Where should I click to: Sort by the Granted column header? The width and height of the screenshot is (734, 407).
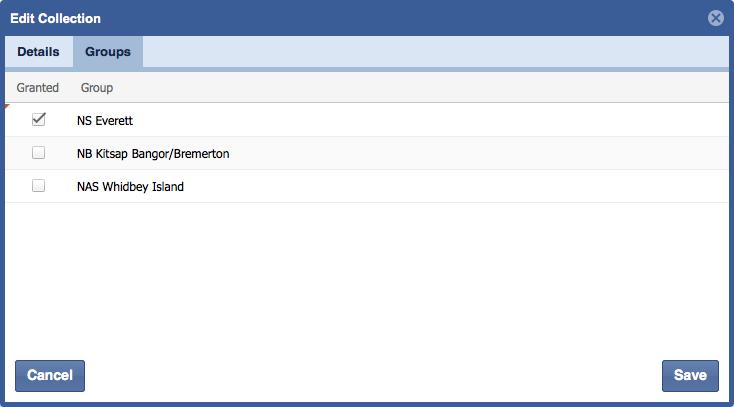pyautogui.click(x=38, y=88)
